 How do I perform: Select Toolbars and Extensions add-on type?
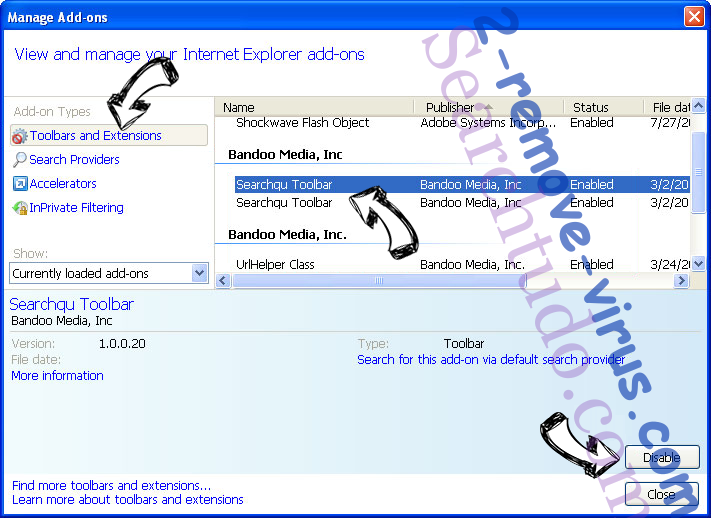point(109,136)
